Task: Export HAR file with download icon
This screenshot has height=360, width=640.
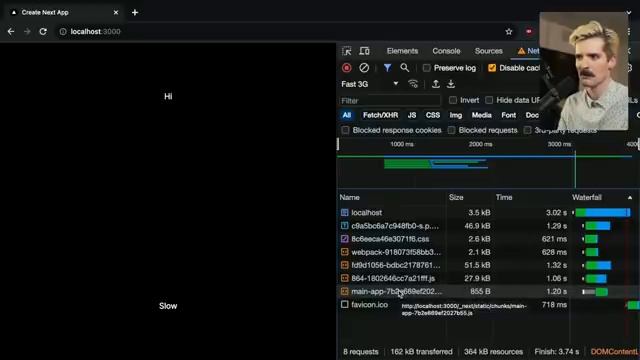Action: tap(451, 84)
